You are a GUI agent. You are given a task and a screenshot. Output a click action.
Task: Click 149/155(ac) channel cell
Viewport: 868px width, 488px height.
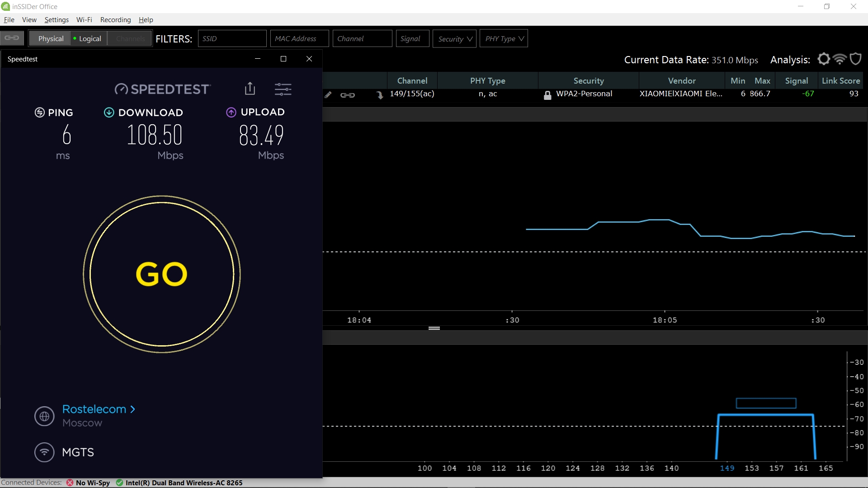412,94
